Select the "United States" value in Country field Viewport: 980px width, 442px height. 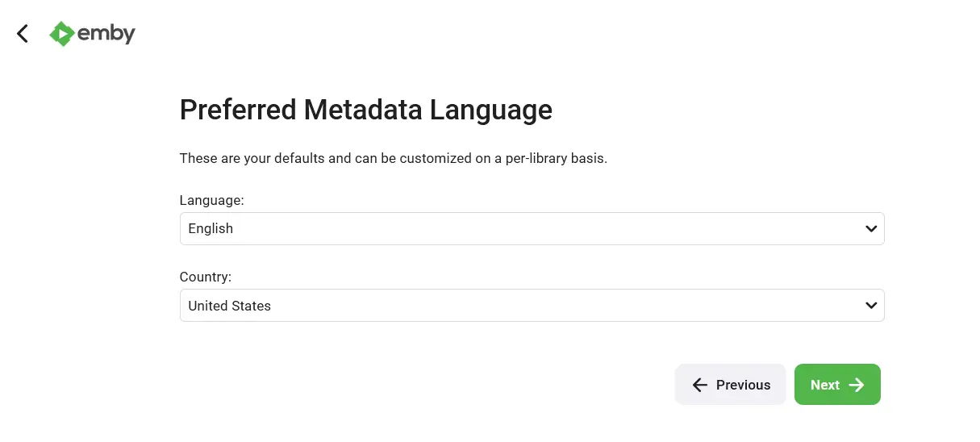pos(230,306)
